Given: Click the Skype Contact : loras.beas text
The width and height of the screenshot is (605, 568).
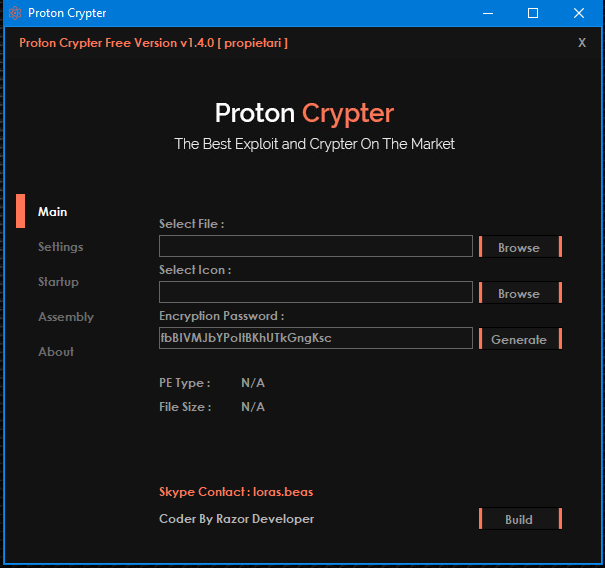Looking at the screenshot, I should (236, 492).
